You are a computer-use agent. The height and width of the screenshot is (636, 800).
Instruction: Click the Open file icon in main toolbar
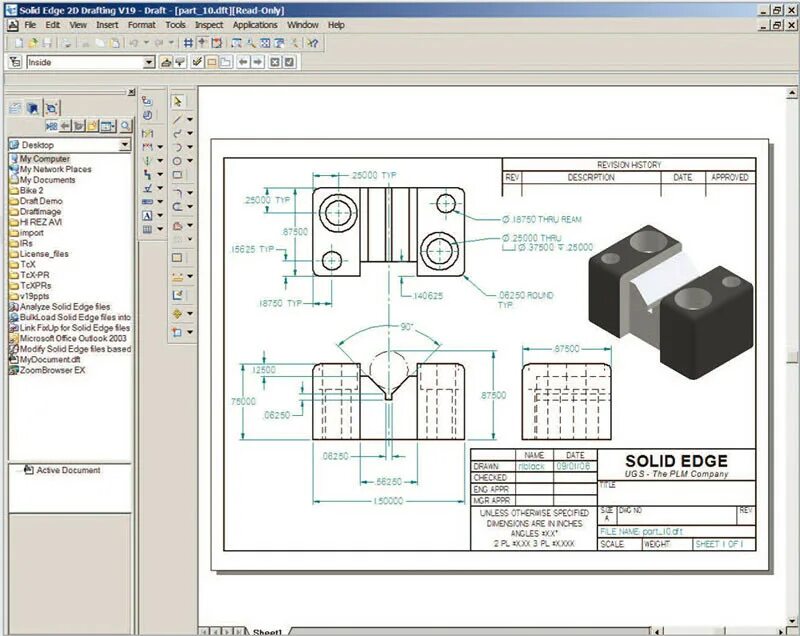[x=33, y=43]
